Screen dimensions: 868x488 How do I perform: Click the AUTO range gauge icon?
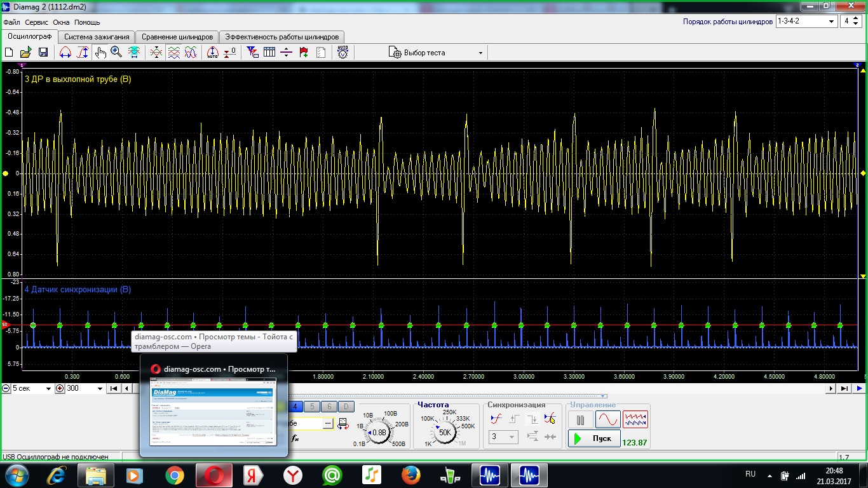coord(213,53)
